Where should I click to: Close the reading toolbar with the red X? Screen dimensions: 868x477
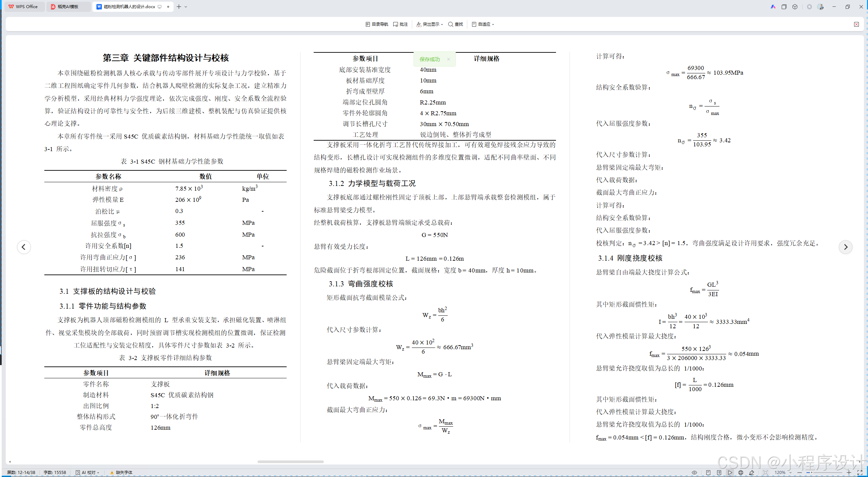(x=856, y=24)
